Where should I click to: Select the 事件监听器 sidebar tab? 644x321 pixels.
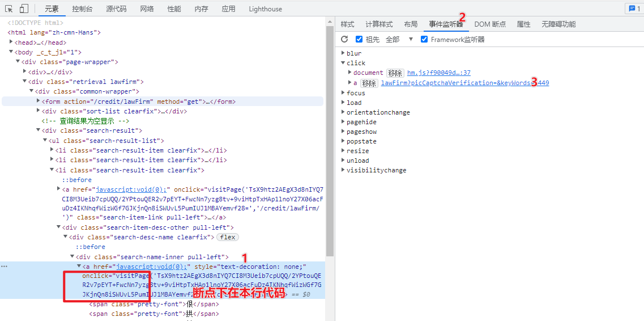pos(446,24)
